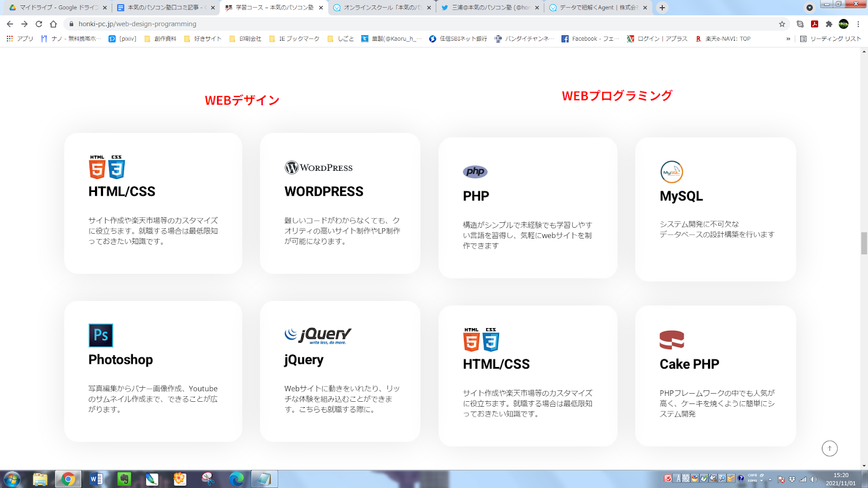Click the PHP elephant-blue logo

(x=475, y=171)
